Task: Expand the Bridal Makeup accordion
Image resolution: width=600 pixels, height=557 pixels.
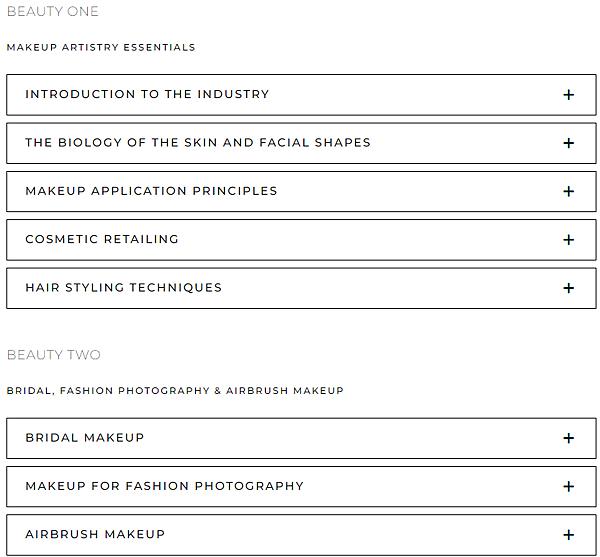Action: click(x=85, y=438)
